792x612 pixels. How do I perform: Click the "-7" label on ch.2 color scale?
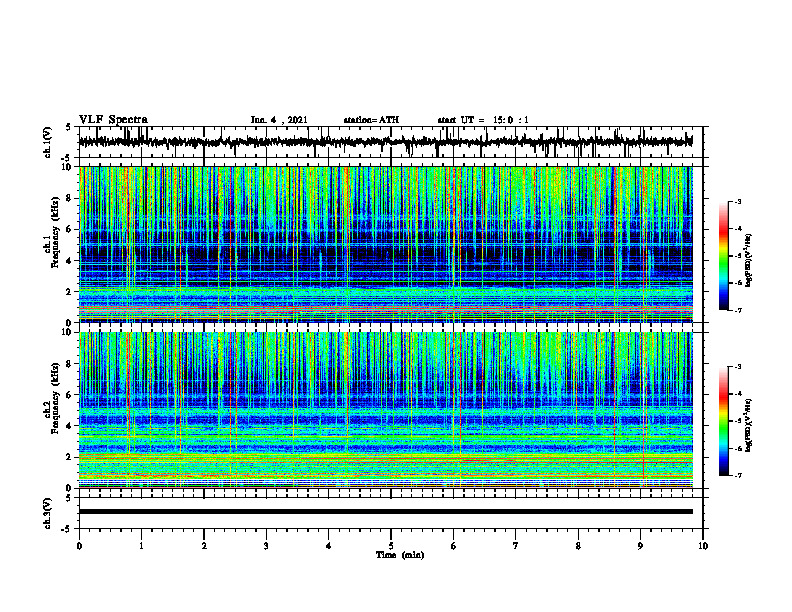[x=738, y=475]
